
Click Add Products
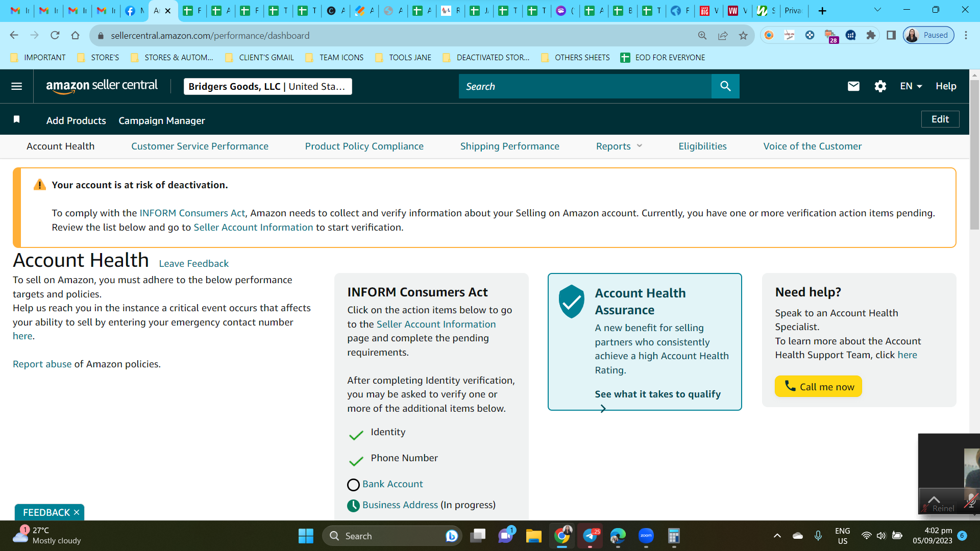(x=76, y=120)
